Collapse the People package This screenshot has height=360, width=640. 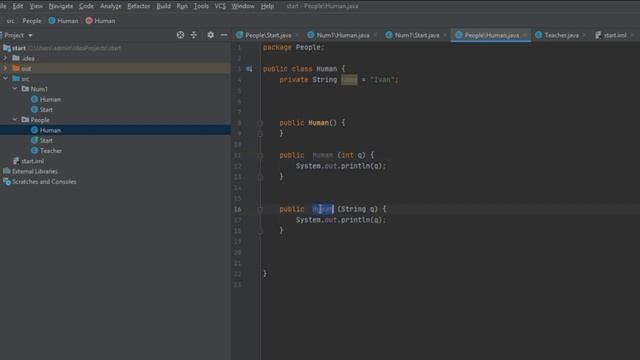click(x=15, y=120)
